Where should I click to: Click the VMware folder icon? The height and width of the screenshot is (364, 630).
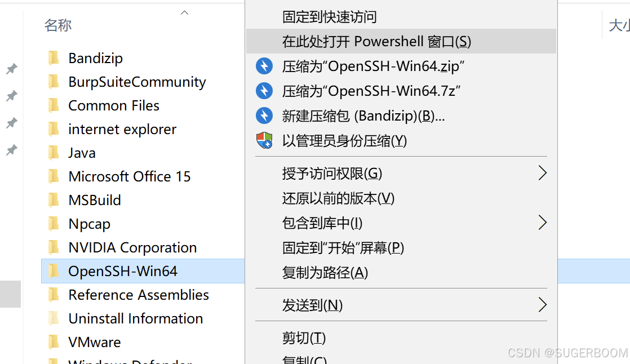(x=54, y=342)
